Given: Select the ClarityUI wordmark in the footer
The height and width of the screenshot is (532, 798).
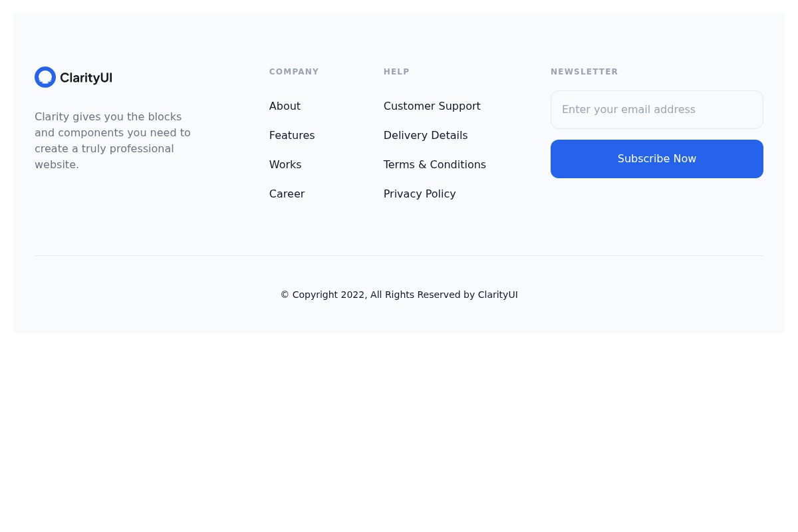Looking at the screenshot, I should coord(86,77).
